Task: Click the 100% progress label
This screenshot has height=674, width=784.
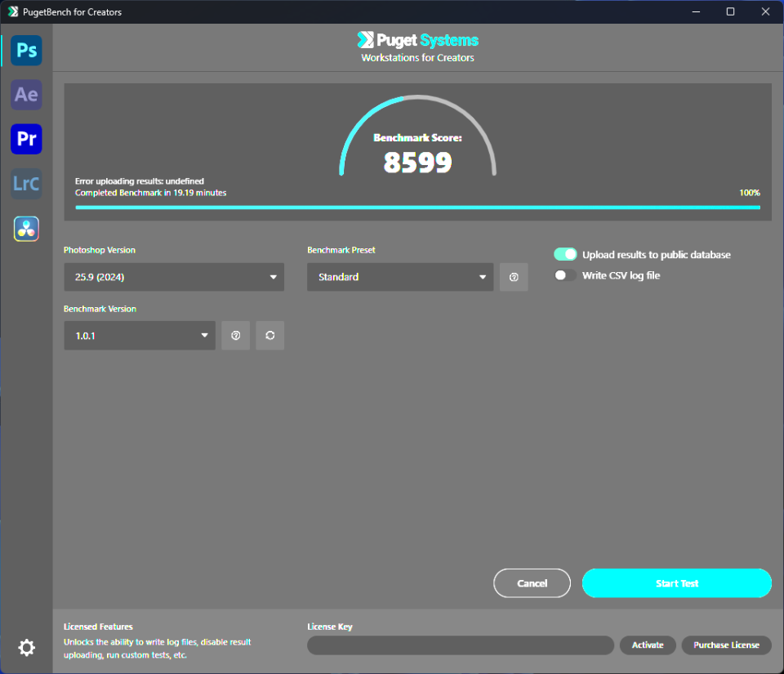Action: 750,193
